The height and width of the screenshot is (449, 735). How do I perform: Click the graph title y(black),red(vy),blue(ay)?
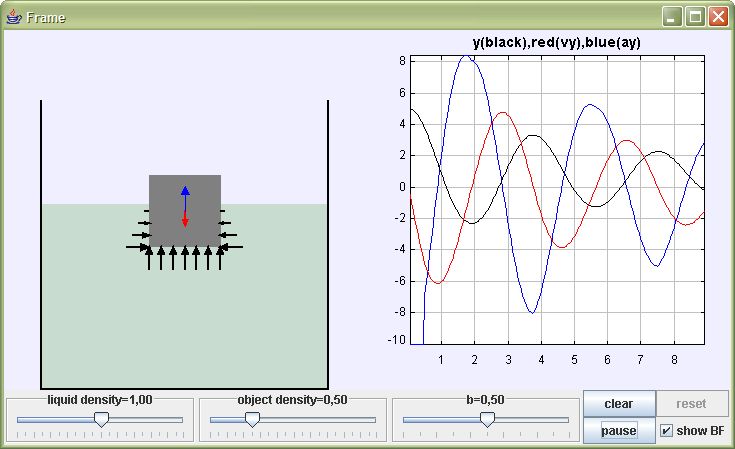(x=556, y=43)
